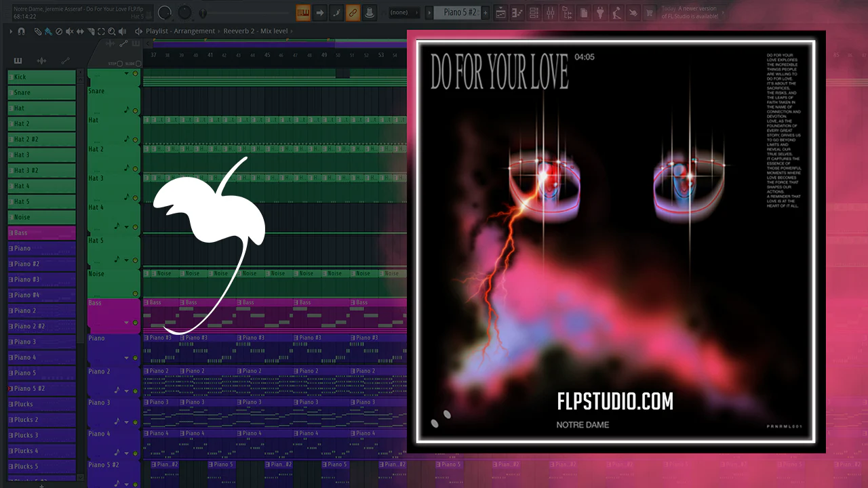Select the Kick pattern in picker
Viewport: 868px width, 488px height.
[41, 77]
